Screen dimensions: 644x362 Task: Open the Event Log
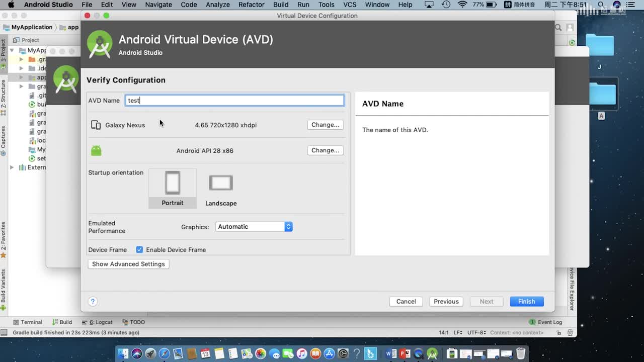click(x=545, y=322)
